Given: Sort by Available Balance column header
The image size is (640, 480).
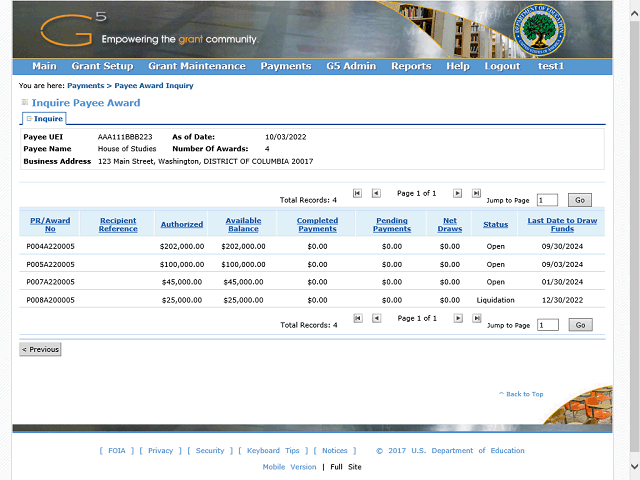Looking at the screenshot, I should [243, 224].
